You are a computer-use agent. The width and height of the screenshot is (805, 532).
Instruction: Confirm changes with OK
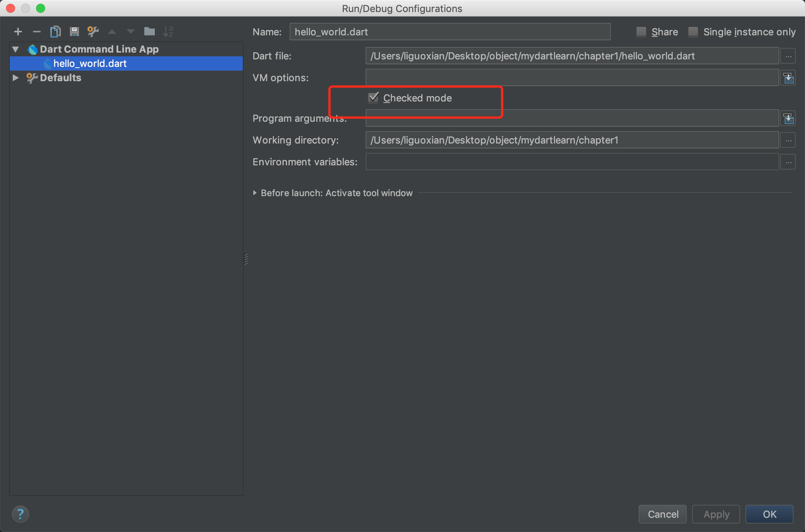tap(769, 514)
